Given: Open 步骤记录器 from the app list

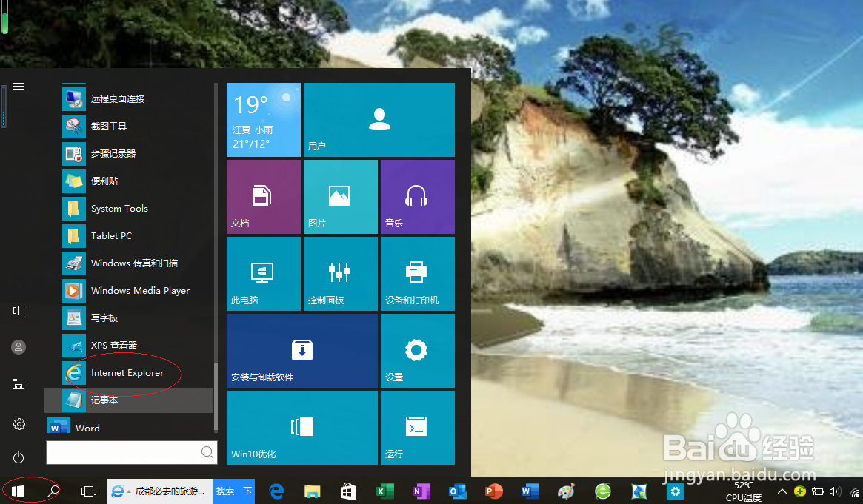Looking at the screenshot, I should [x=130, y=153].
